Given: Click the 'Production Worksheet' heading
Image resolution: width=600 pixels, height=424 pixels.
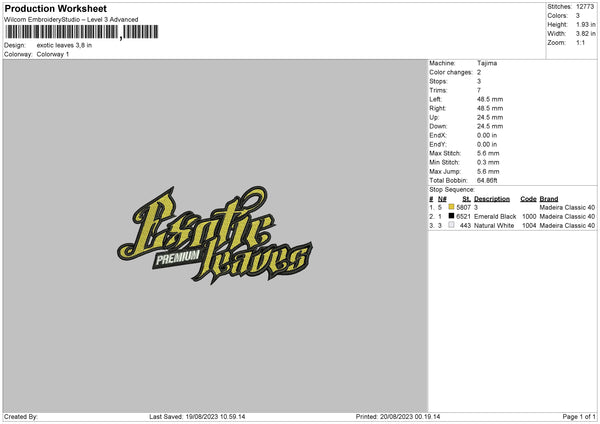Looking at the screenshot, I should (55, 8).
